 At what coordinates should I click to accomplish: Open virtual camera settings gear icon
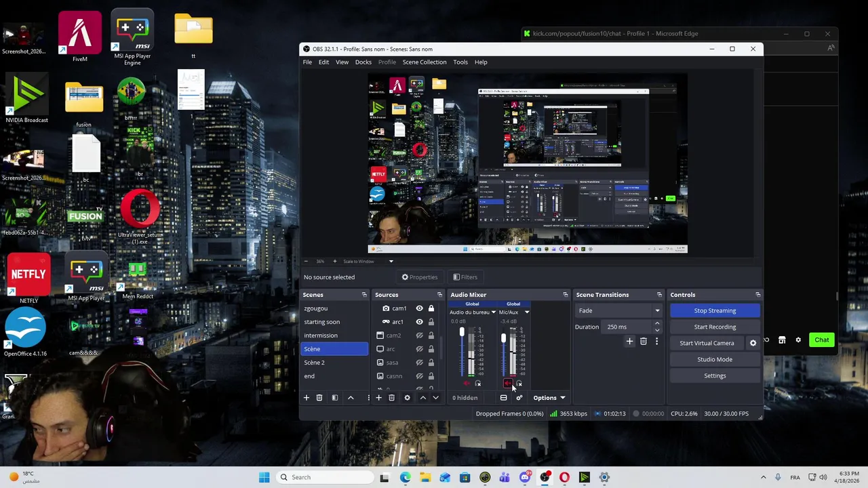(753, 343)
